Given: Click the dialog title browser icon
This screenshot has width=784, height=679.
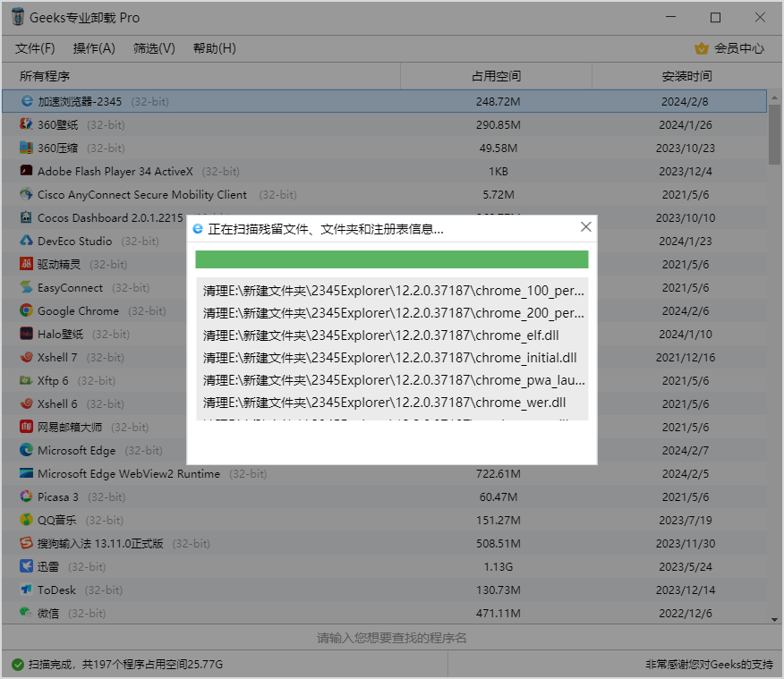Looking at the screenshot, I should pos(198,229).
